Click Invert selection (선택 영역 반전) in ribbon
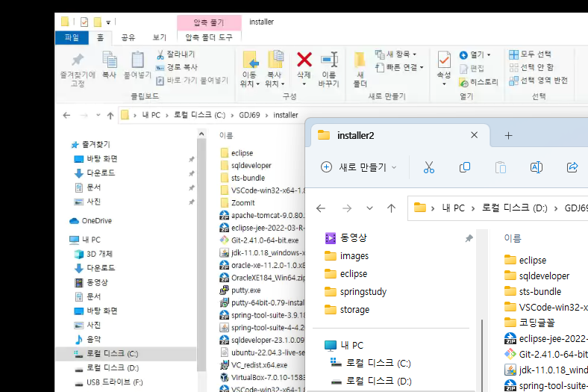Screen dimensions: 588x392 click(x=538, y=81)
